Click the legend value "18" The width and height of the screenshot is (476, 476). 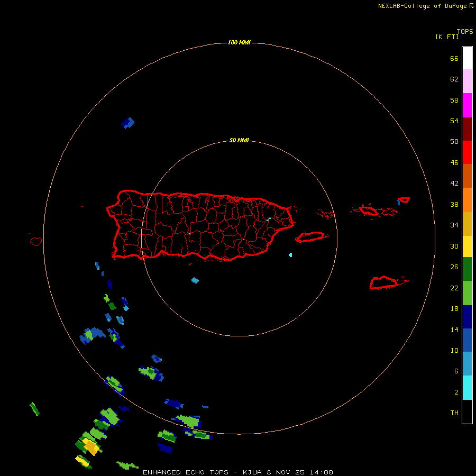click(x=454, y=309)
